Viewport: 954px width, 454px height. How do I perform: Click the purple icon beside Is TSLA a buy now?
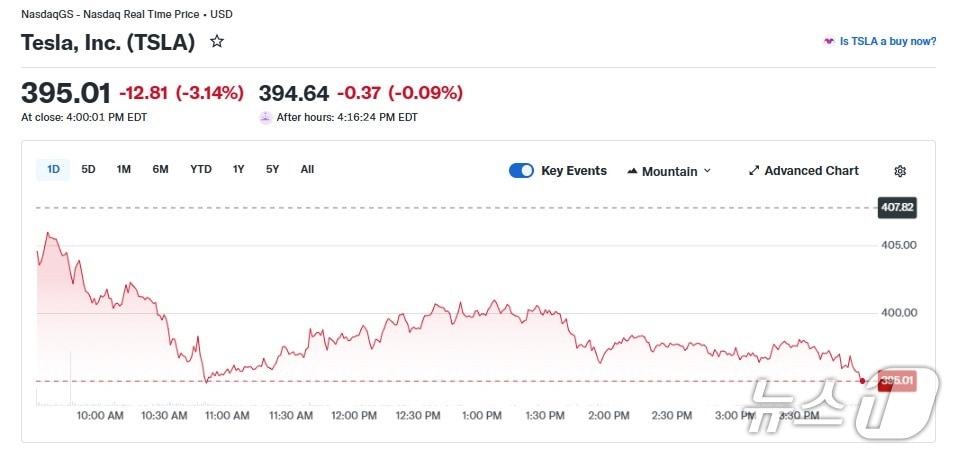coord(828,42)
